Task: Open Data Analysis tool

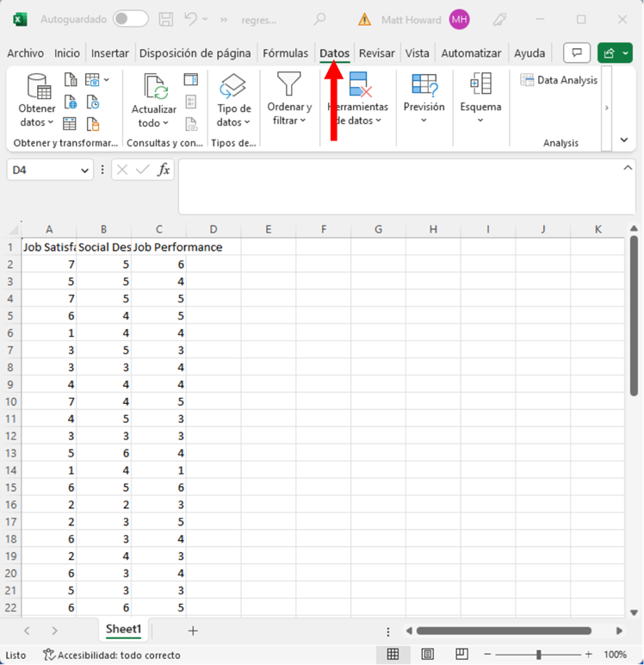Action: [x=559, y=80]
